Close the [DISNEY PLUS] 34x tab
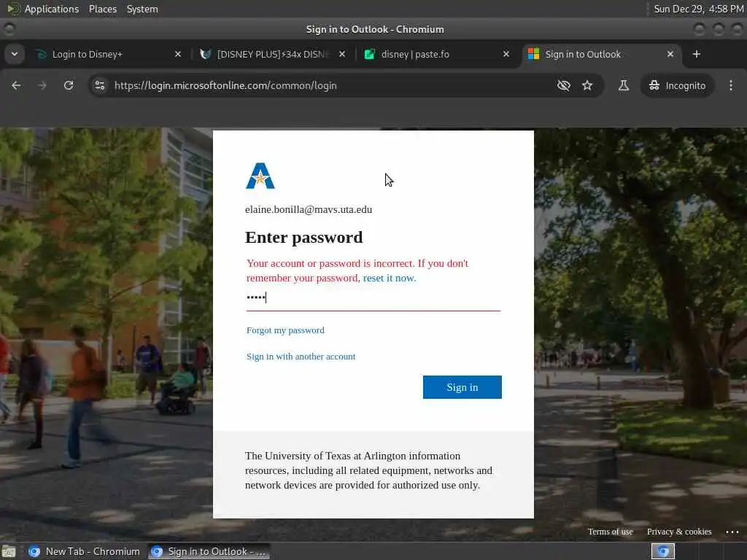The image size is (747, 560). [342, 54]
